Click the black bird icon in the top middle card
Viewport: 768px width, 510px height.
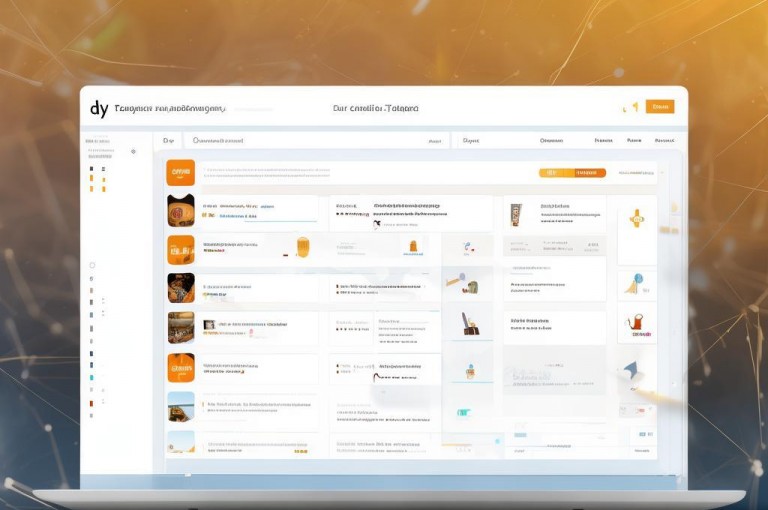coord(377,224)
